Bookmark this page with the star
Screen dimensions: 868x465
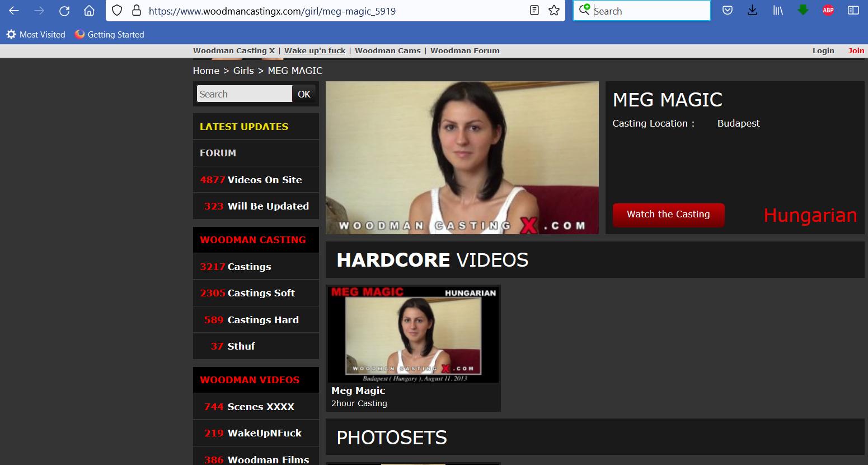pos(554,11)
